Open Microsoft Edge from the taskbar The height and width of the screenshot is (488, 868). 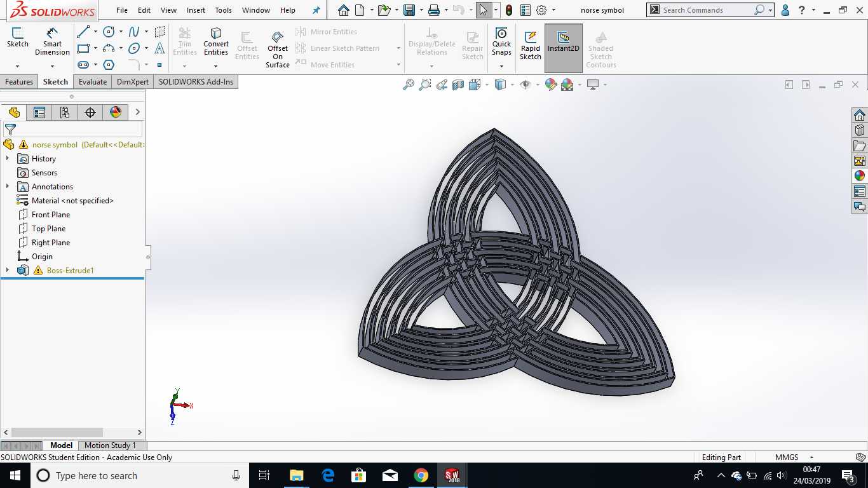pyautogui.click(x=328, y=475)
